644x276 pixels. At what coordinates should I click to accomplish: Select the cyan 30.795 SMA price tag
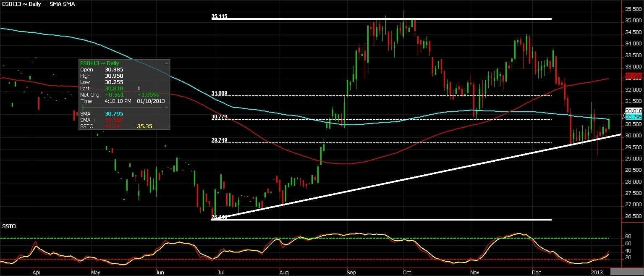(634, 117)
